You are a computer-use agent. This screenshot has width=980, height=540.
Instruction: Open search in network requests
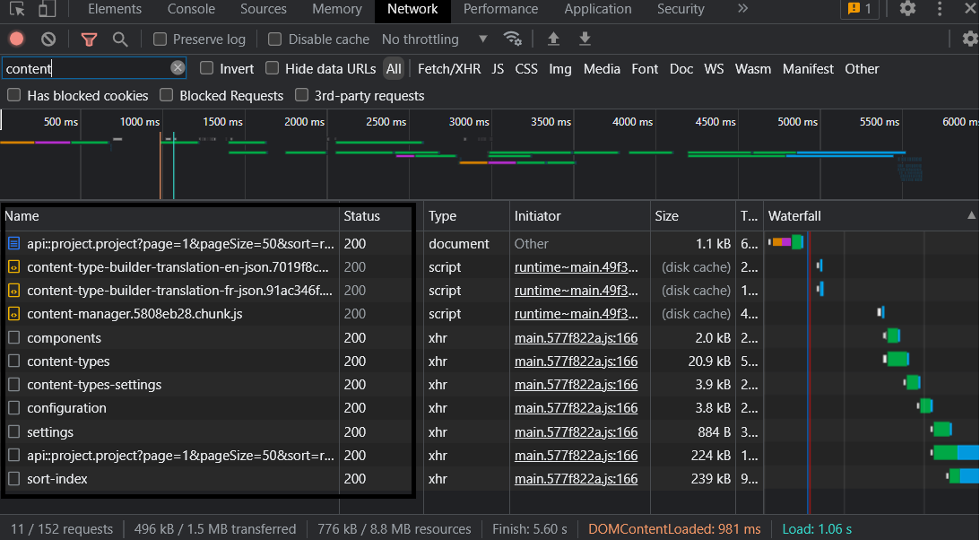tap(121, 39)
